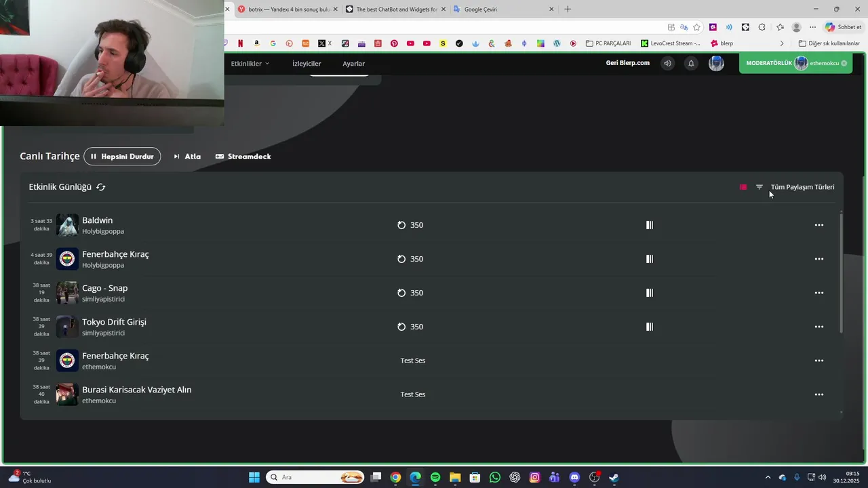Open a new browser tab
Viewport: 868px width, 488px height.
[x=568, y=9]
